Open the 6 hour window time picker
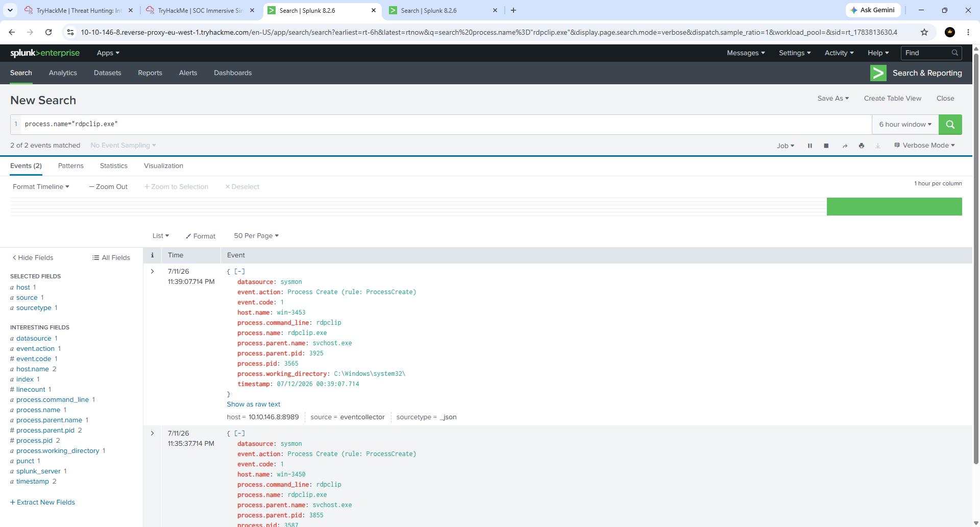 pos(905,125)
